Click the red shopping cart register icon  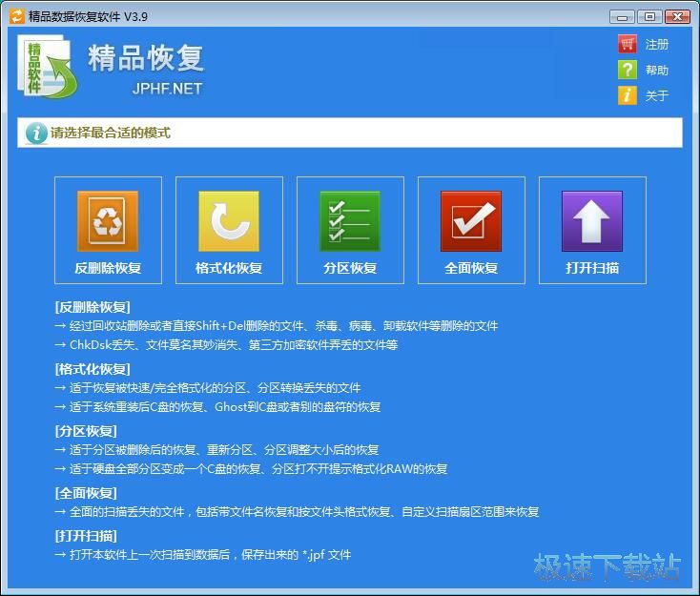[628, 44]
